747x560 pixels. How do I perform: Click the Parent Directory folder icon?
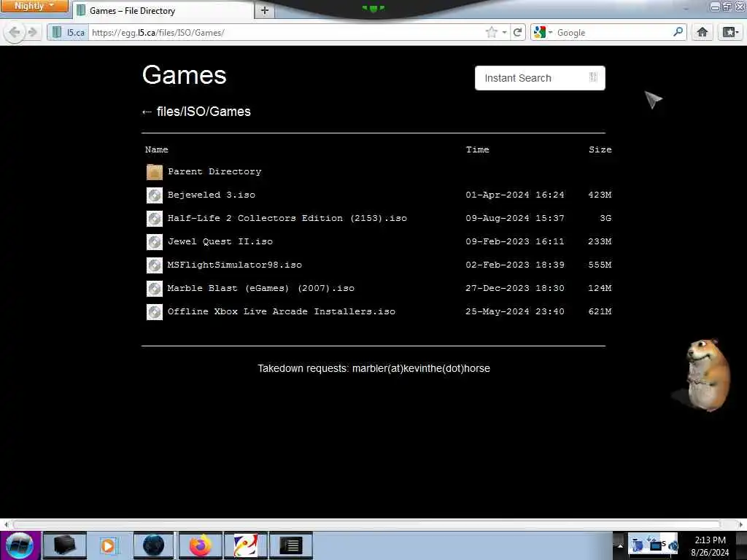tap(155, 172)
